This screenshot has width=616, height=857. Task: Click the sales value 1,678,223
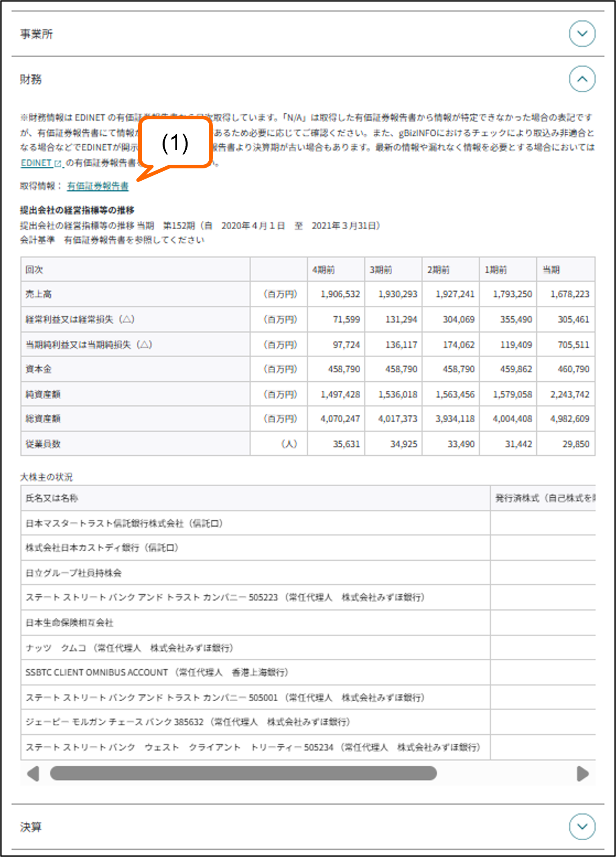pos(570,294)
